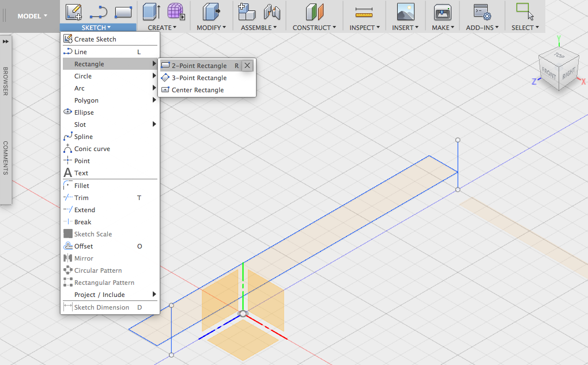Expand the Arc submenu
Image resolution: width=588 pixels, height=365 pixels.
[110, 88]
